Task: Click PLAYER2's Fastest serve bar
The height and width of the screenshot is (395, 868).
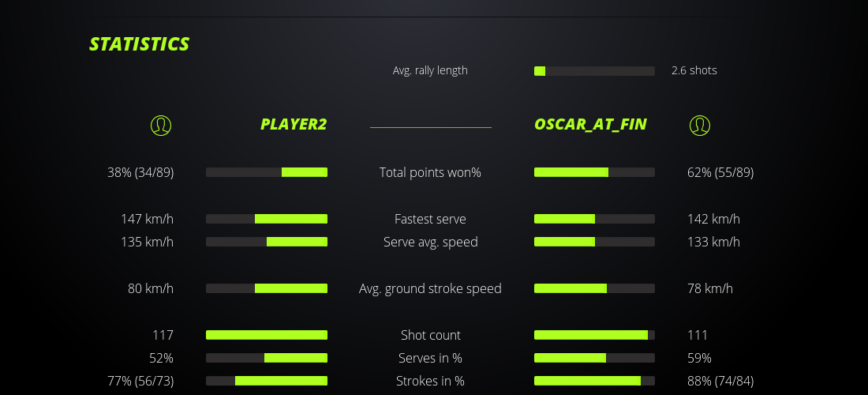Action: point(267,219)
